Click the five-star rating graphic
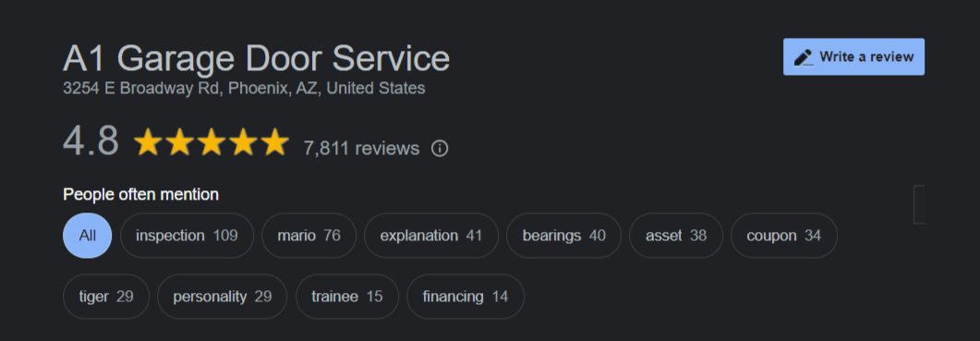Screen dimensions: 980x341 (212, 142)
